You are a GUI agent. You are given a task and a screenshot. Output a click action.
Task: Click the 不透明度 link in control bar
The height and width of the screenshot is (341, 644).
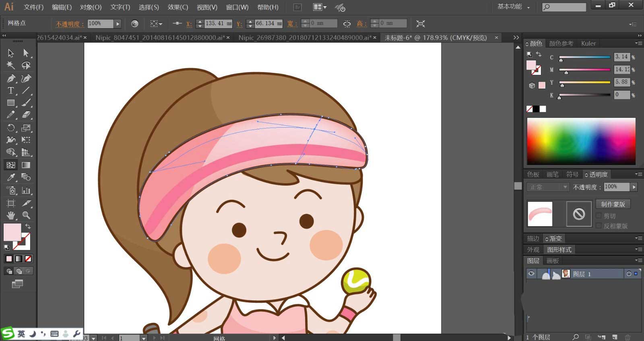click(x=70, y=24)
